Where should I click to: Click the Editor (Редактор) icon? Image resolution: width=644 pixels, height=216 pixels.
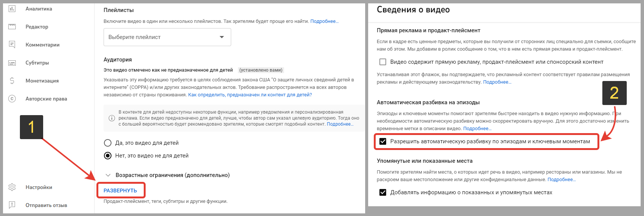(x=12, y=27)
